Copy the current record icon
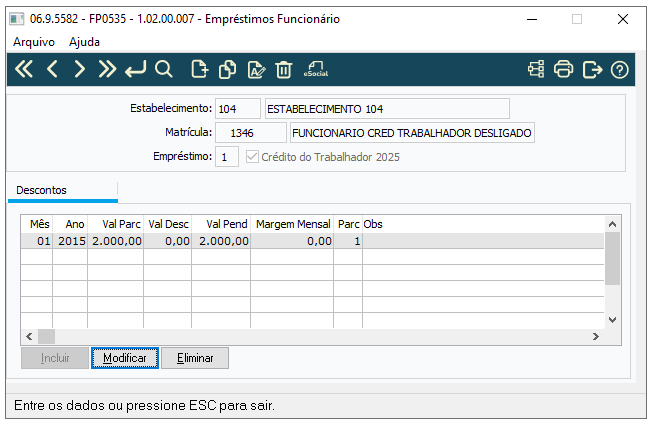Screen dimensions: 653x427 [x=227, y=69]
